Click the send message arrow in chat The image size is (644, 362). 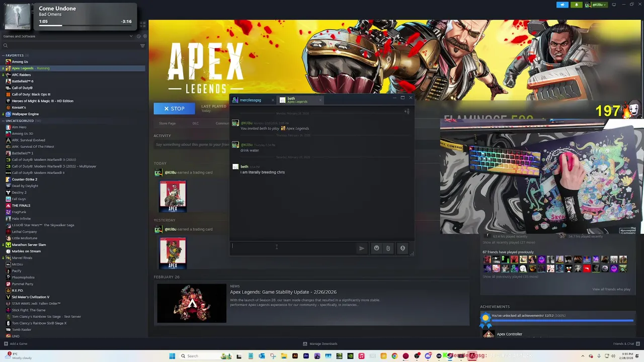click(x=361, y=248)
